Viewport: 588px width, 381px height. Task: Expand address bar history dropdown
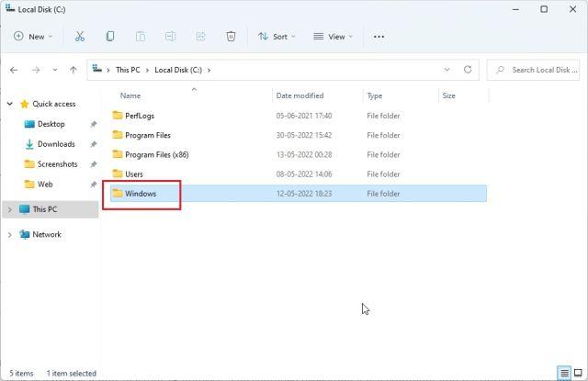pos(447,70)
